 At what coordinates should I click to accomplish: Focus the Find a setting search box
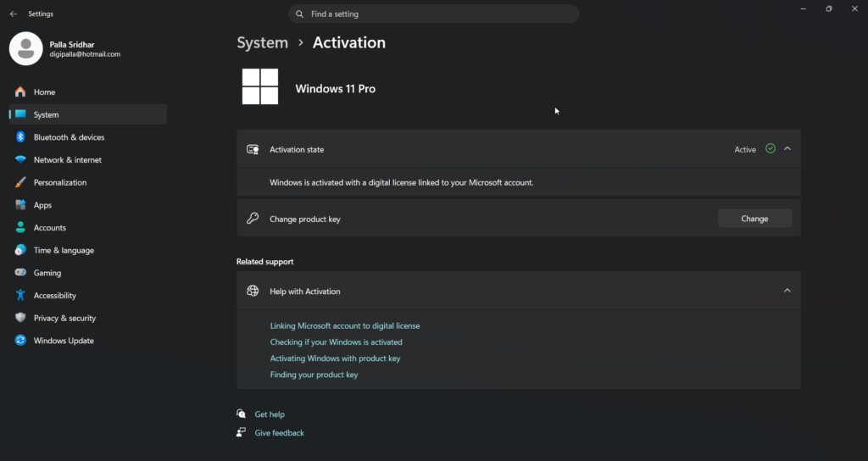(x=433, y=14)
